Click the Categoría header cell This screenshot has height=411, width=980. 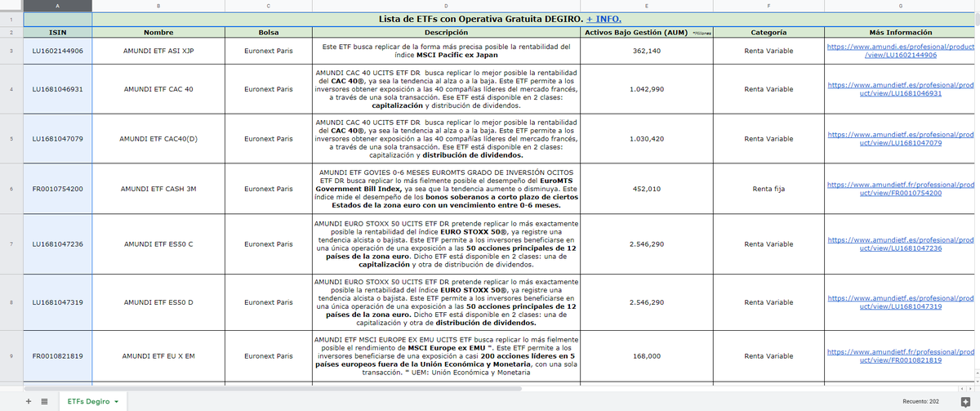click(768, 33)
